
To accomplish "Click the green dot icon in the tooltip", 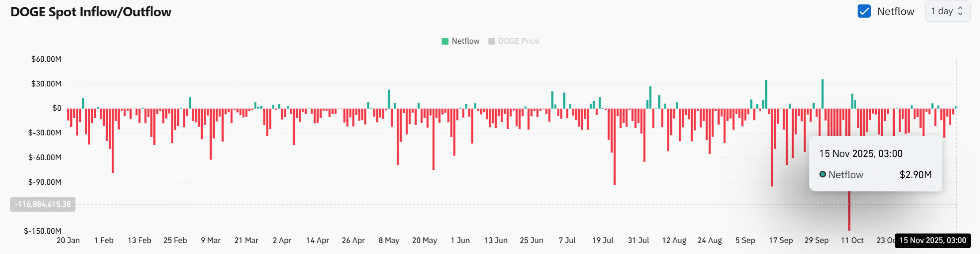I will point(823,174).
